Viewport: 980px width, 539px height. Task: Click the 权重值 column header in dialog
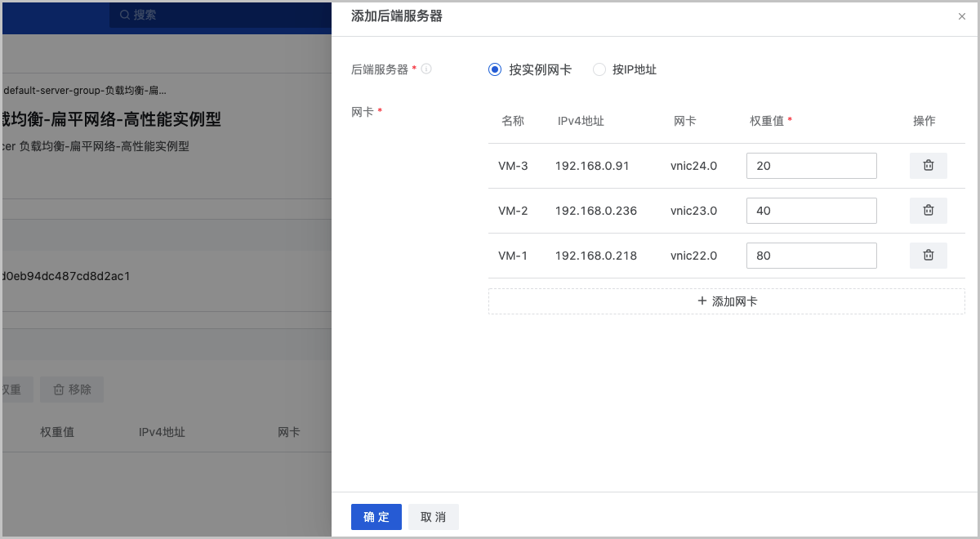coord(767,121)
